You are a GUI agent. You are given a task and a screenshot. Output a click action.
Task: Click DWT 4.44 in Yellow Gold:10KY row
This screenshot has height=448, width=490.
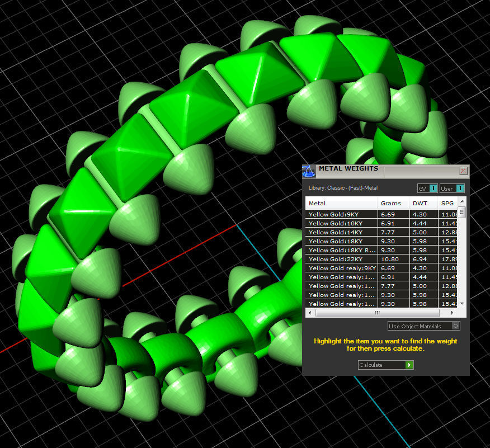423,223
